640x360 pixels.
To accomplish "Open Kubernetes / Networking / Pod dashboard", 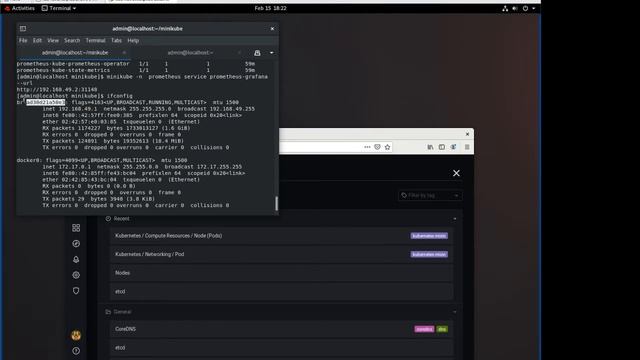I will (281, 254).
